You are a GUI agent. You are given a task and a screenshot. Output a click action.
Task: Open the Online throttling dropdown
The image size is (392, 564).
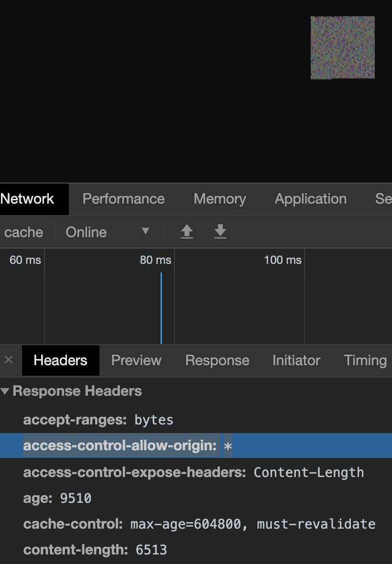point(108,232)
